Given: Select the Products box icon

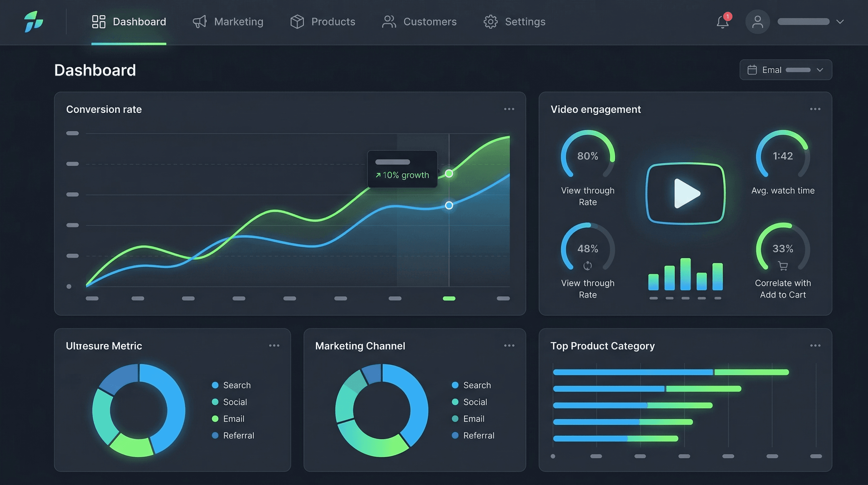Looking at the screenshot, I should pyautogui.click(x=297, y=21).
